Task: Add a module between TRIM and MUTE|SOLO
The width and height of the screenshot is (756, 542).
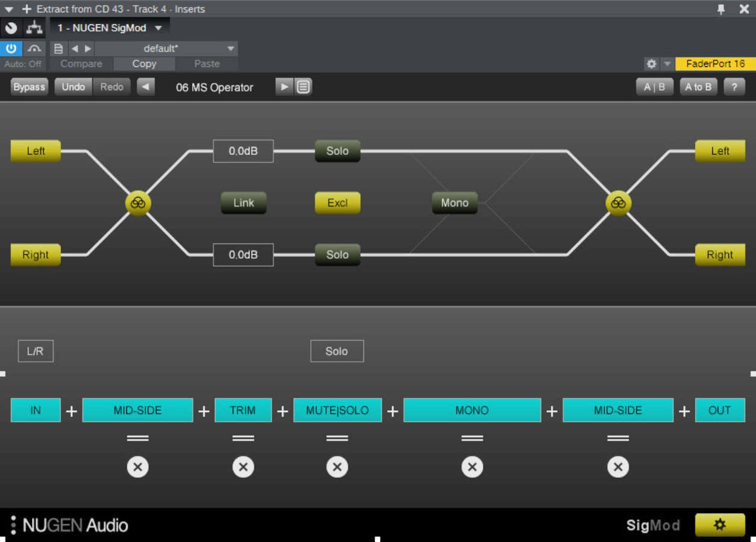Action: tap(283, 411)
